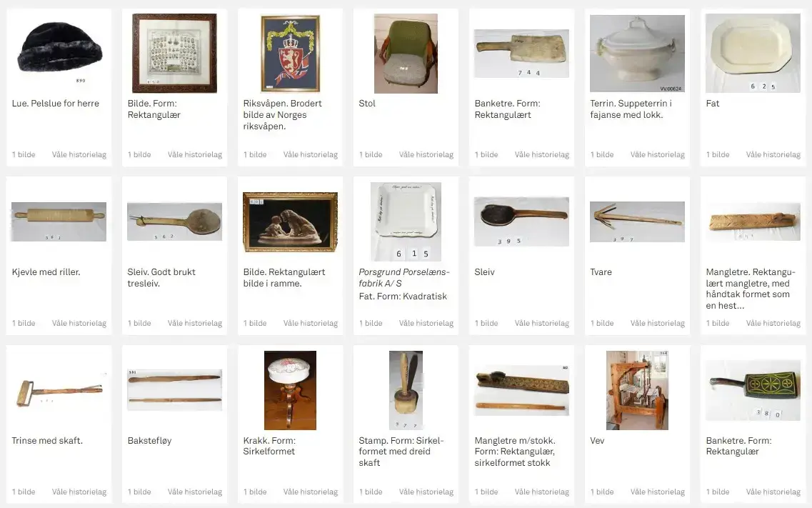Select the Tvare whisk thumbnail
812x508 pixels.
[x=637, y=221]
